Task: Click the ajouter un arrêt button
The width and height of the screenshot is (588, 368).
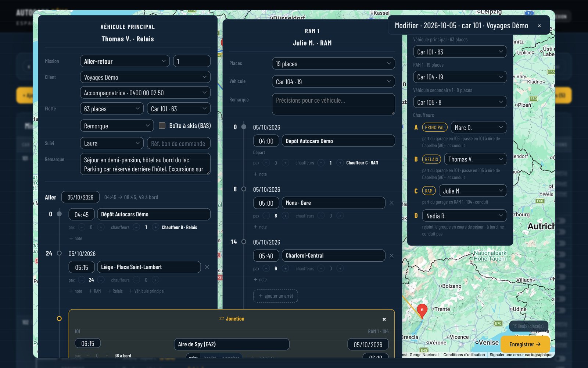Action: (x=276, y=296)
